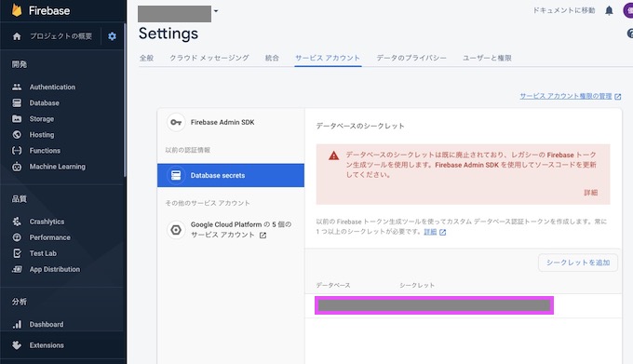Image resolution: width=633 pixels, height=364 pixels.
Task: Select Database secrets entry
Action: click(x=231, y=175)
